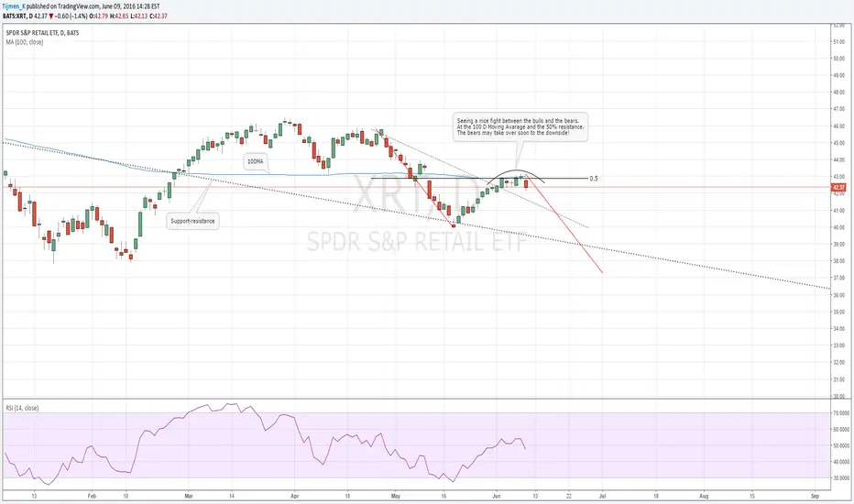Select the BATS:XRT symbol quote line
854x504 pixels.
pyautogui.click(x=84, y=16)
